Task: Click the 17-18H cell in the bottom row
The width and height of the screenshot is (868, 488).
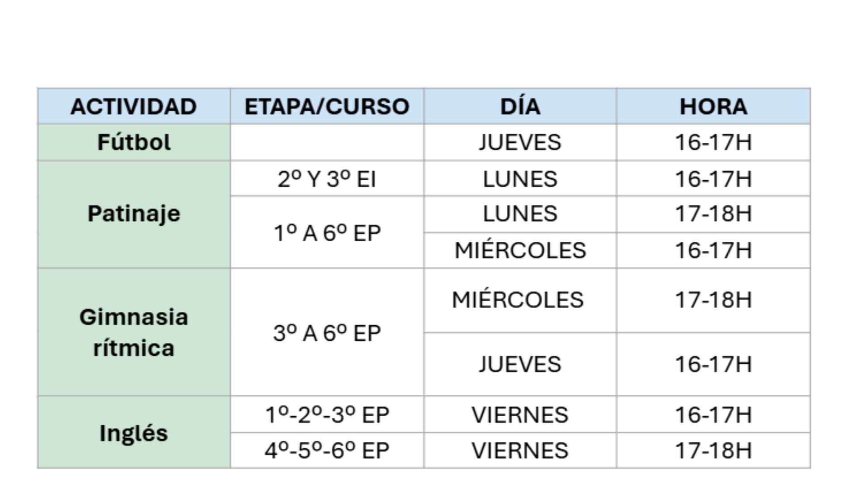Action: (713, 450)
